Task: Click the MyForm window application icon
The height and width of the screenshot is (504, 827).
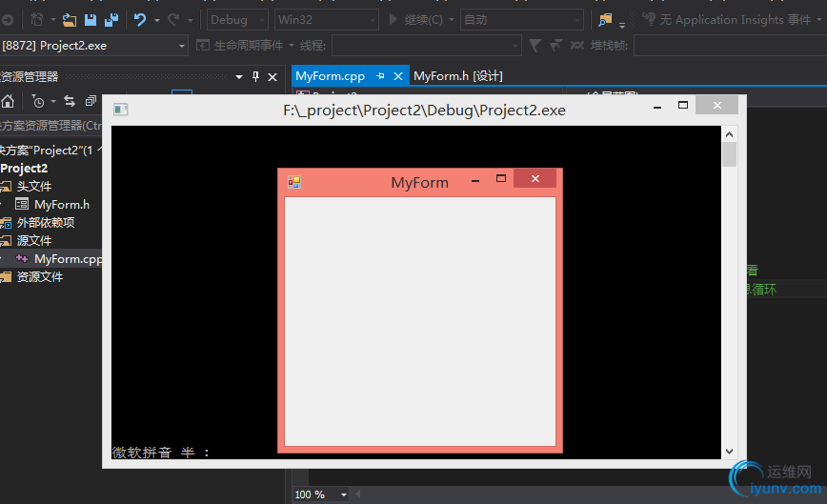Action: point(293,182)
